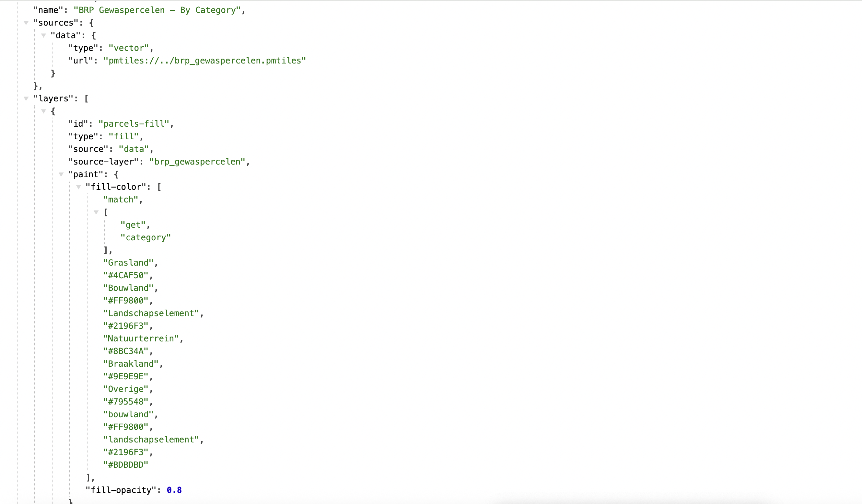Screen dimensions: 862x504
Task: Select the color value "#4CAF50"
Action: point(125,276)
